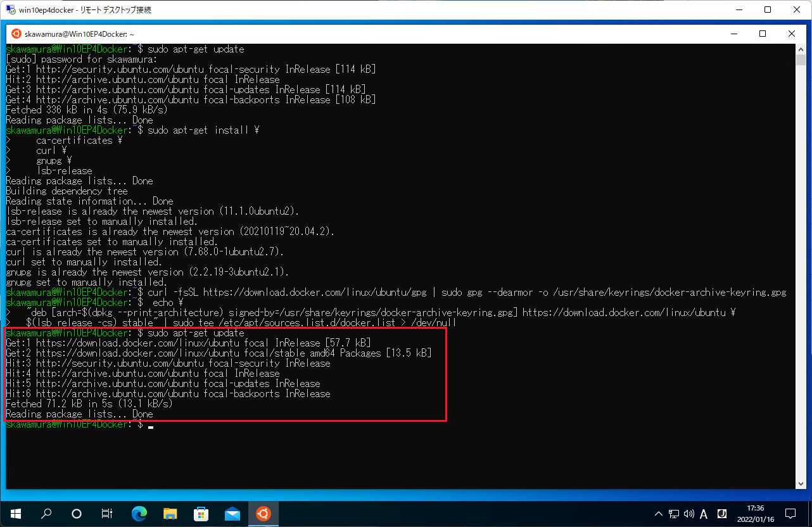Screen dimensions: 812x527
Task: Click the blinking cursor at the shell prompt
Action: (150, 429)
